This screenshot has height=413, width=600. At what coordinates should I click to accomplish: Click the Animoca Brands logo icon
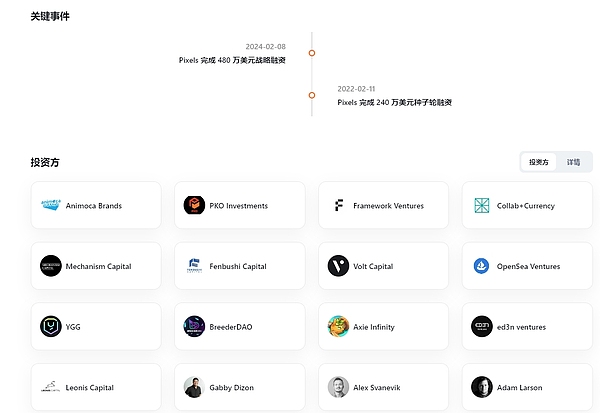coord(51,206)
